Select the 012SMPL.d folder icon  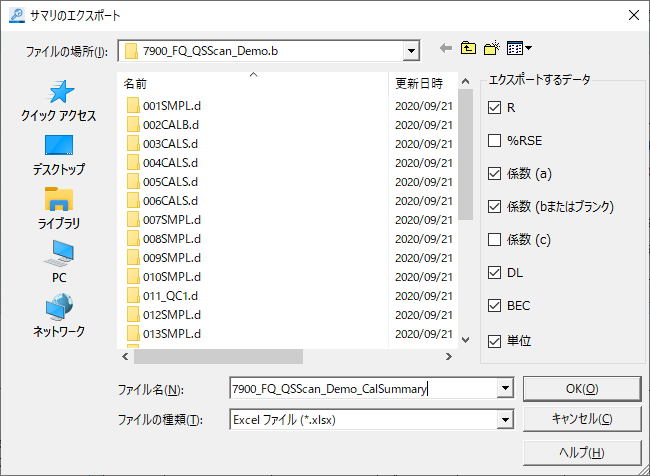pos(133,315)
